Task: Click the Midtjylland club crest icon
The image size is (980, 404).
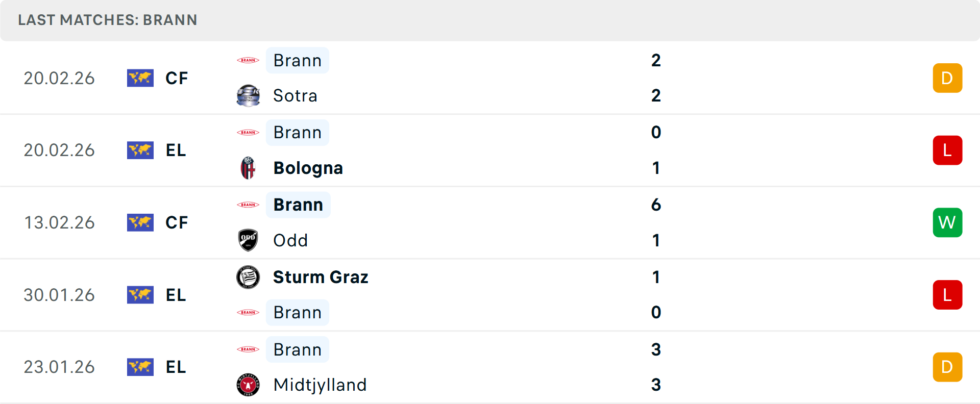Action: point(248,385)
